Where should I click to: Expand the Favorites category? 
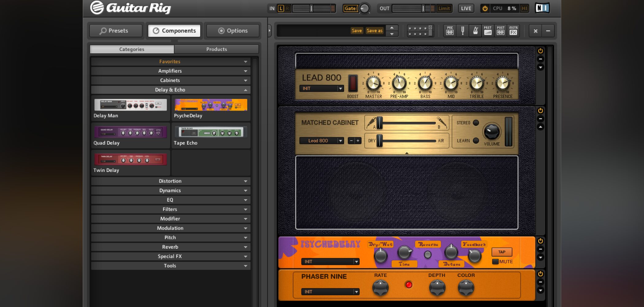tap(171, 62)
